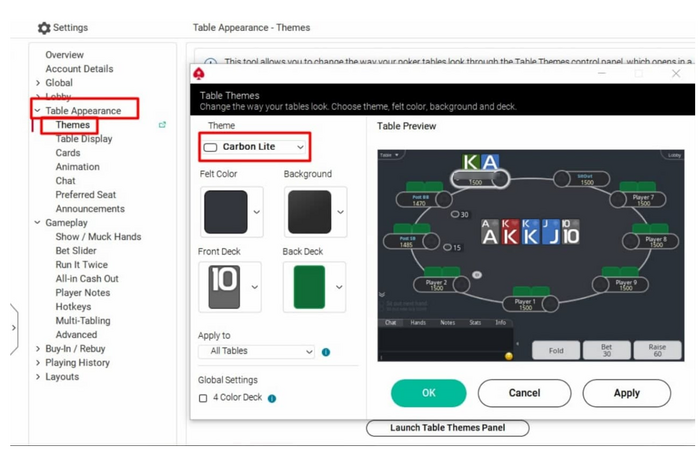Click the Cancel button

[x=525, y=393]
